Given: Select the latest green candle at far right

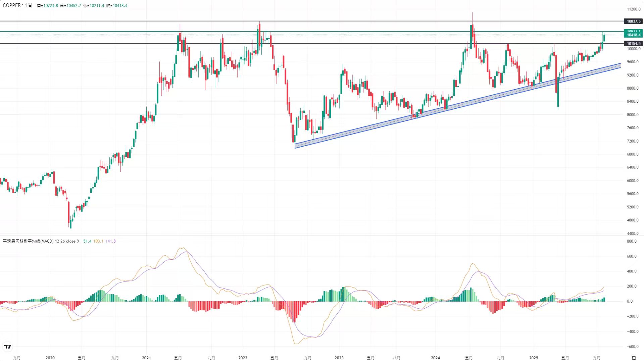Looking at the screenshot, I should [604, 38].
